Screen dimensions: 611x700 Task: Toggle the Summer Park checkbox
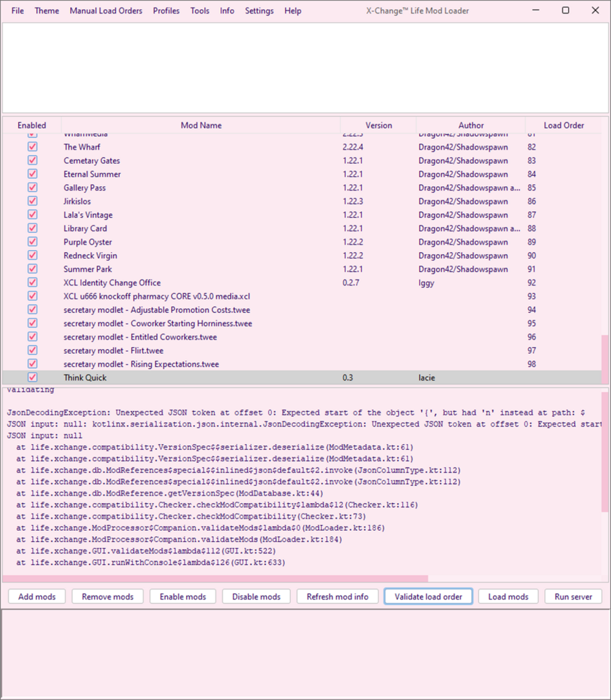pos(32,269)
